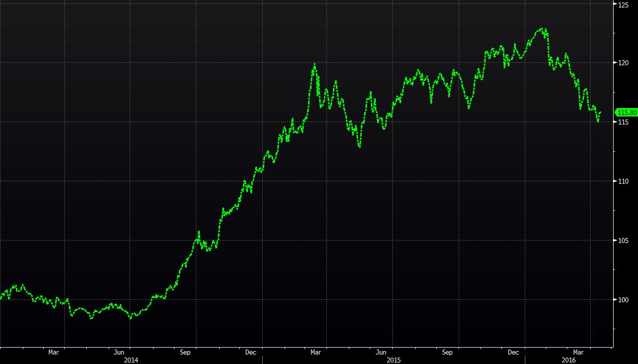Screen dimensions: 638x364
Task: Select the 105 price axis label
Action: click(x=624, y=241)
